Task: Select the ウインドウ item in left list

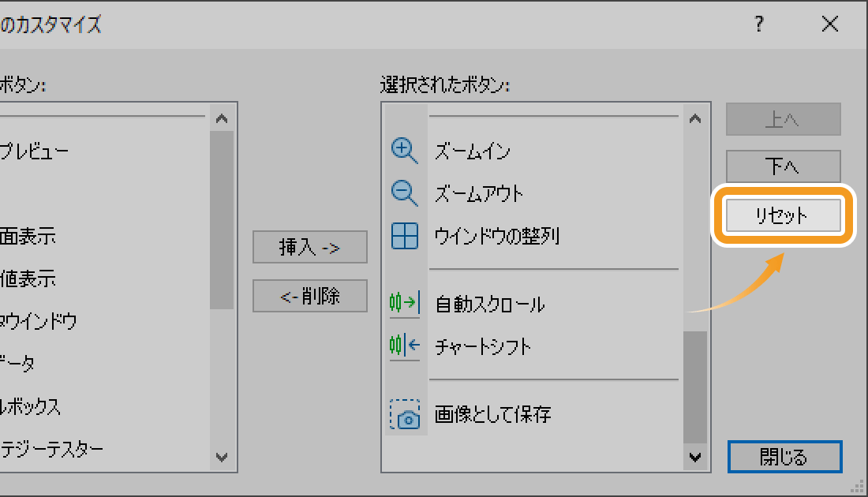Action: click(x=38, y=322)
